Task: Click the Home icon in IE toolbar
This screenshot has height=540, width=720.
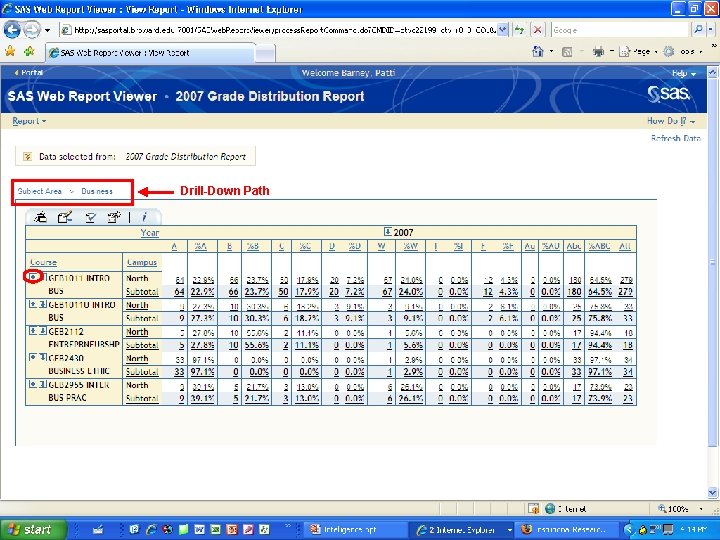Action: (537, 51)
